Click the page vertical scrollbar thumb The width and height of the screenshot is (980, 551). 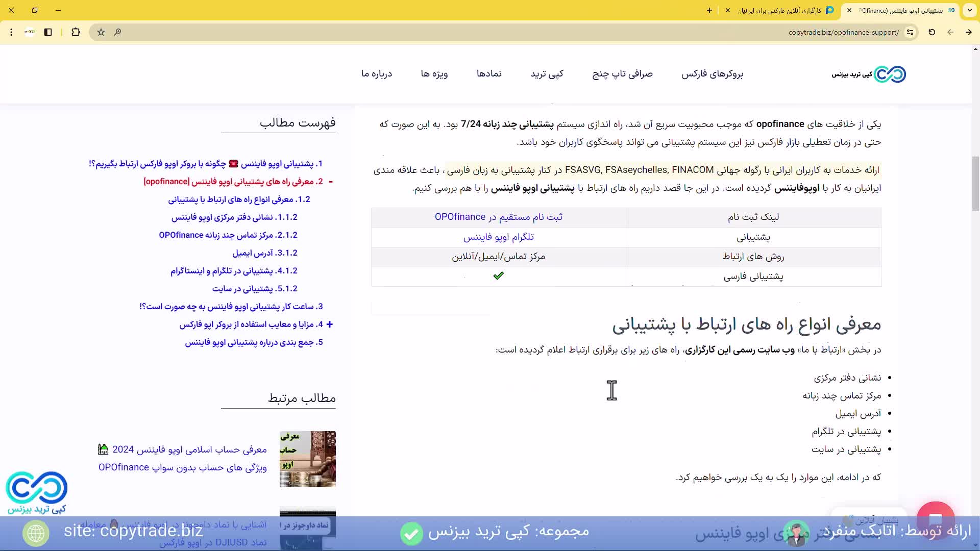point(975,184)
